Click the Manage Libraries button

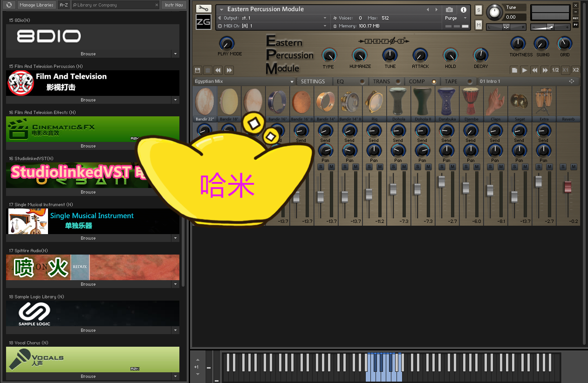coord(36,5)
